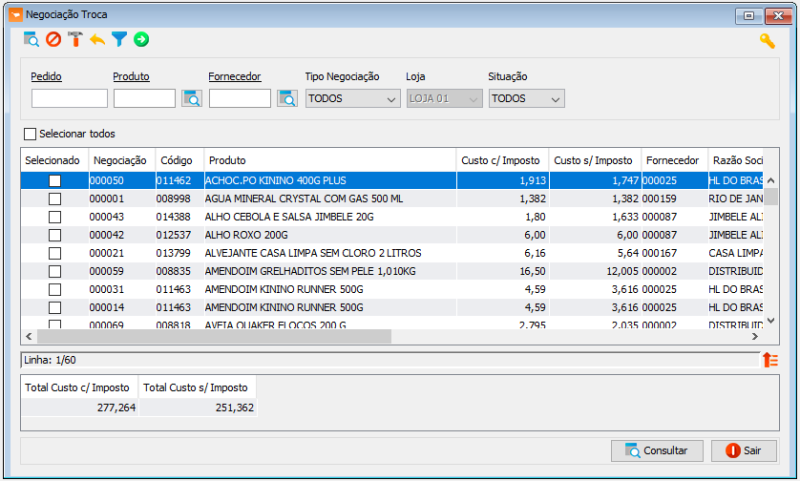Click negotiation number 000043
The height and width of the screenshot is (481, 800).
(107, 217)
